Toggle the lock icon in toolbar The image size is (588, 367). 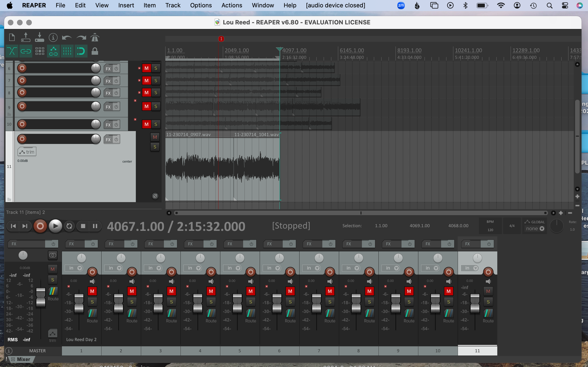coord(95,51)
